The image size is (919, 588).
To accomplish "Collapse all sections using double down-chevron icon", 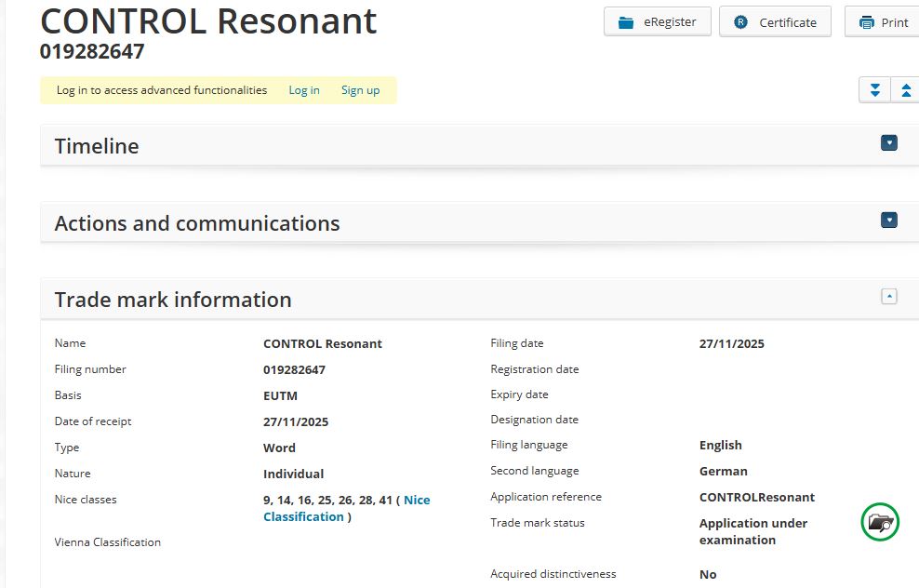I will [873, 89].
